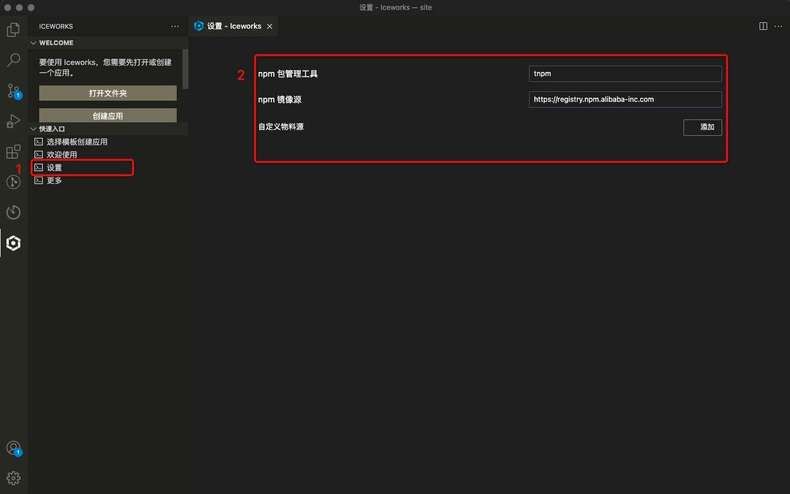Open the editor more actions ellipsis
This screenshot has height=494, width=790.
[778, 26]
